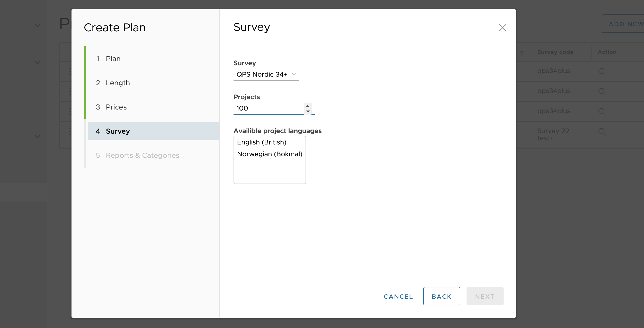Increase Projects value with the up stepper
Viewport: 644px width, 328px height.
pyautogui.click(x=308, y=106)
